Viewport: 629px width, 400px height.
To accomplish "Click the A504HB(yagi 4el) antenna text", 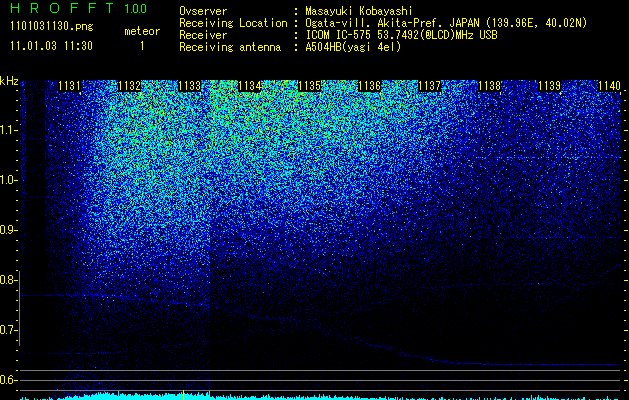I will point(353,47).
